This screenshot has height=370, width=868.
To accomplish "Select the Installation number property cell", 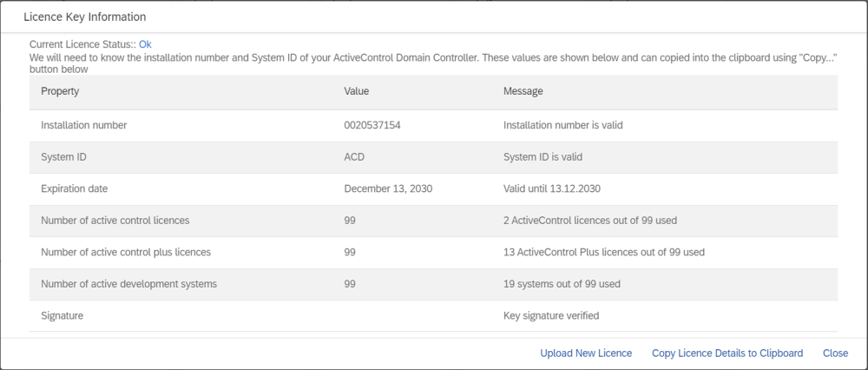I will [x=83, y=125].
